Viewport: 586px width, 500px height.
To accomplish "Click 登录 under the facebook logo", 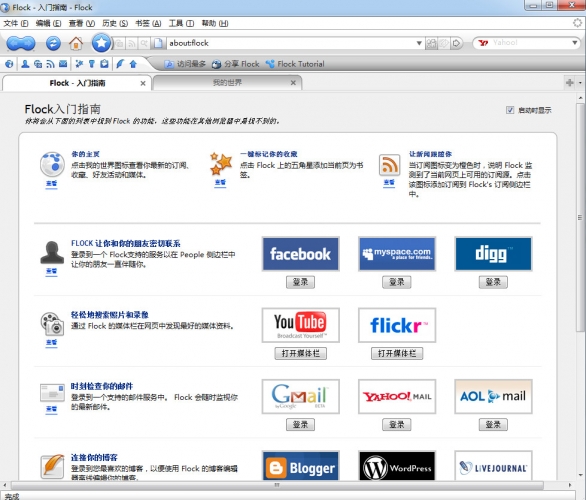I will click(x=300, y=282).
